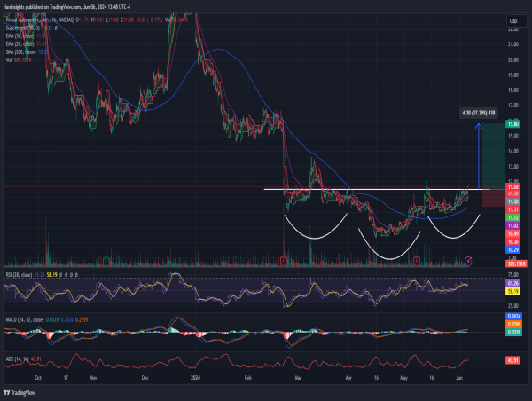Click the Oct label on time axis
This screenshot has height=401, width=532.
(38, 378)
